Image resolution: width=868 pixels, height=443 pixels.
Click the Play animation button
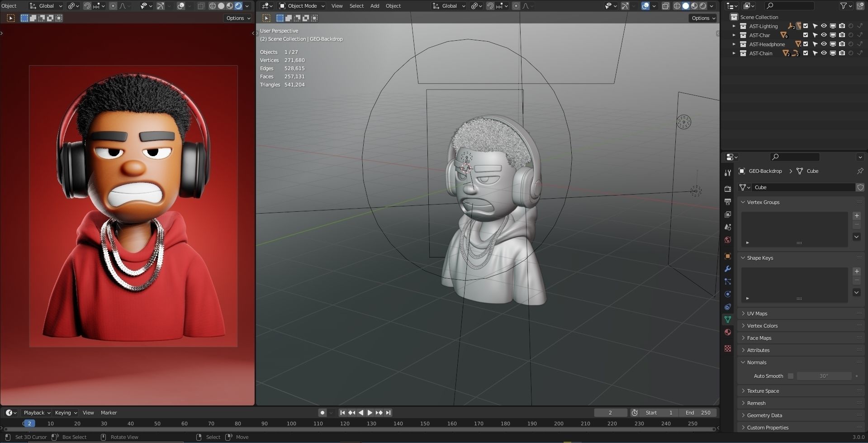(370, 413)
